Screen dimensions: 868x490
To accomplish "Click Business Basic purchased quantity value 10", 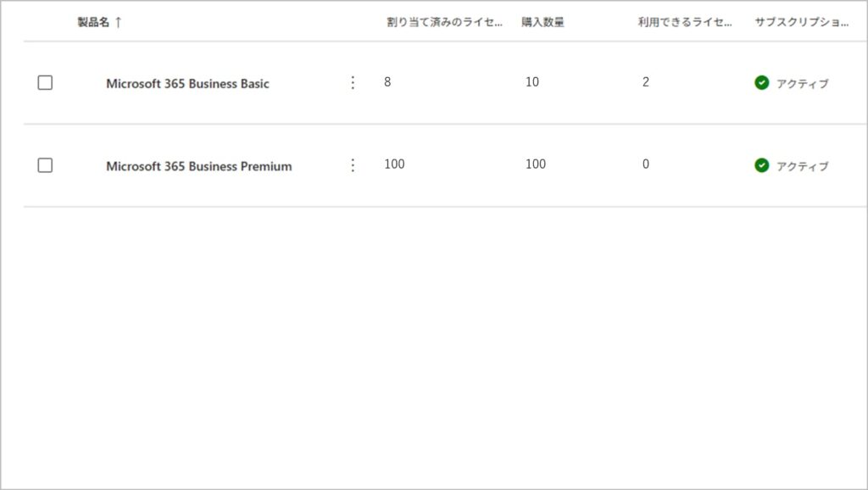I will tap(532, 82).
